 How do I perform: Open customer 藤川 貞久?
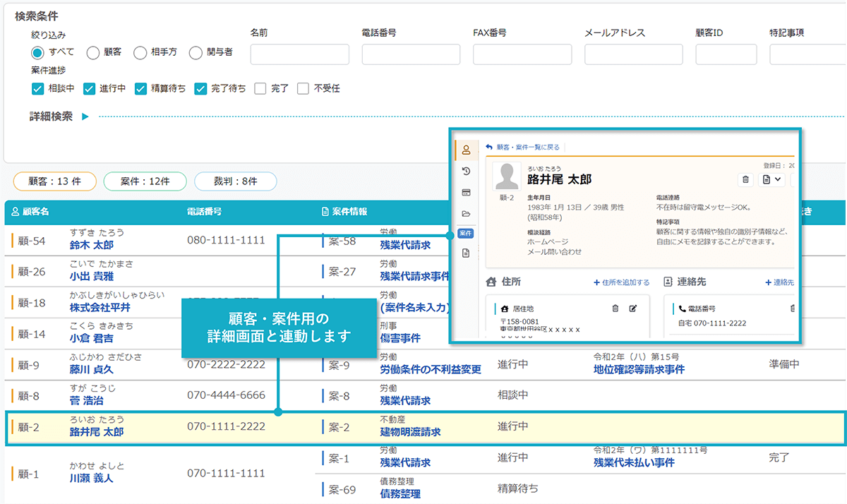pyautogui.click(x=91, y=369)
